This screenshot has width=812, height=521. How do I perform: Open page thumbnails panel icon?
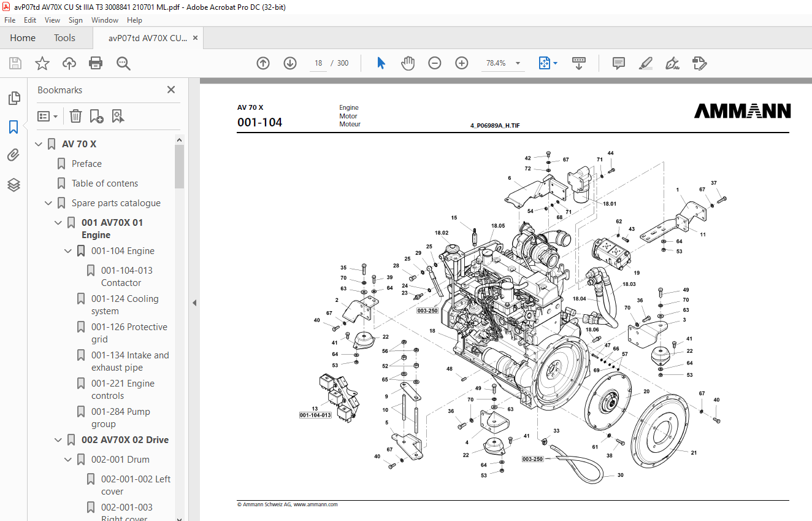pos(13,98)
